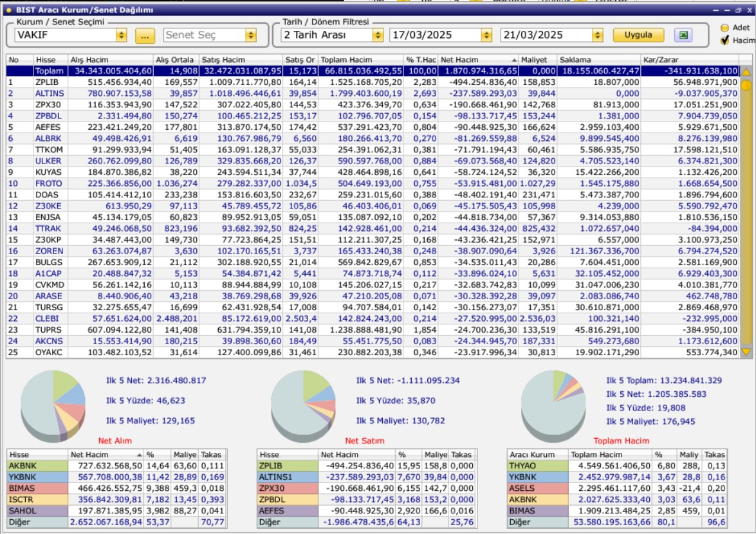This screenshot has width=756, height=534.
Task: Select the CLEBI row
Action: [x=373, y=318]
